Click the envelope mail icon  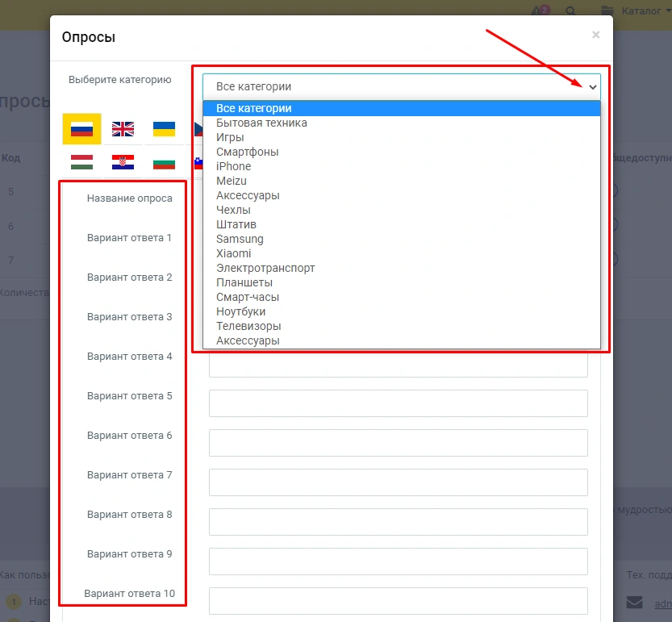[x=635, y=603]
